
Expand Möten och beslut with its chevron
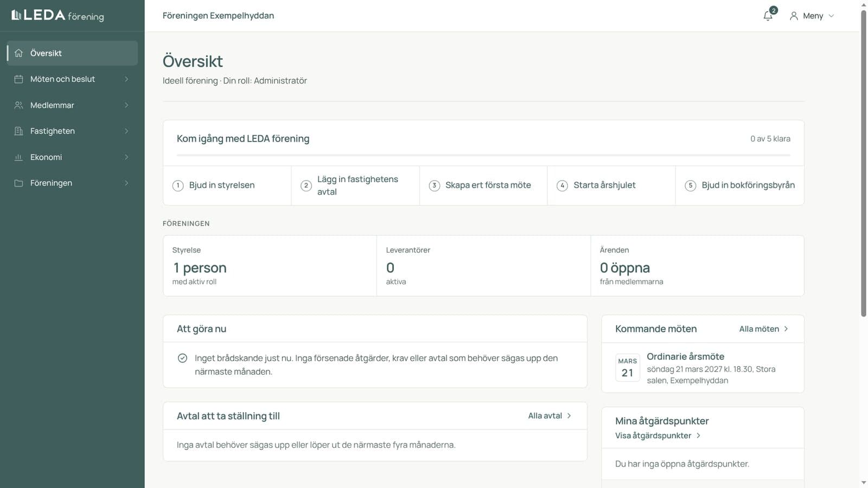tap(126, 79)
